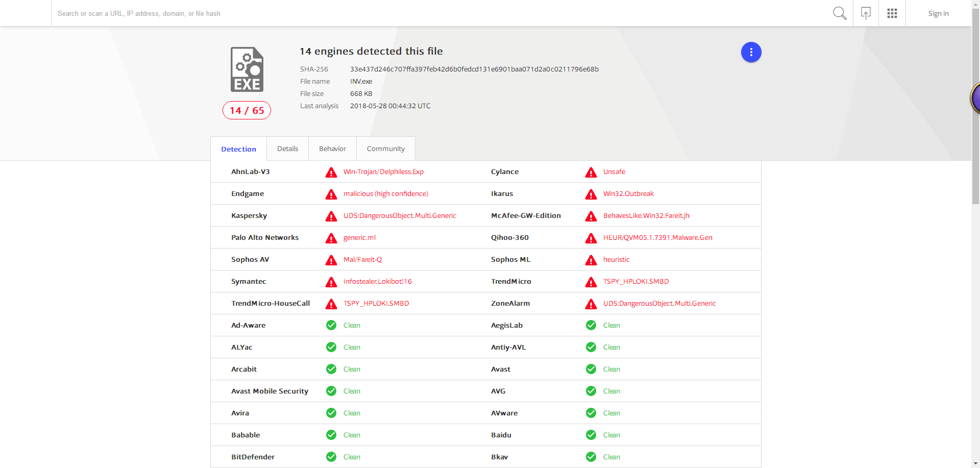Click the warning icon for Sophos AV
Image resolution: width=980 pixels, height=468 pixels.
[x=331, y=260]
